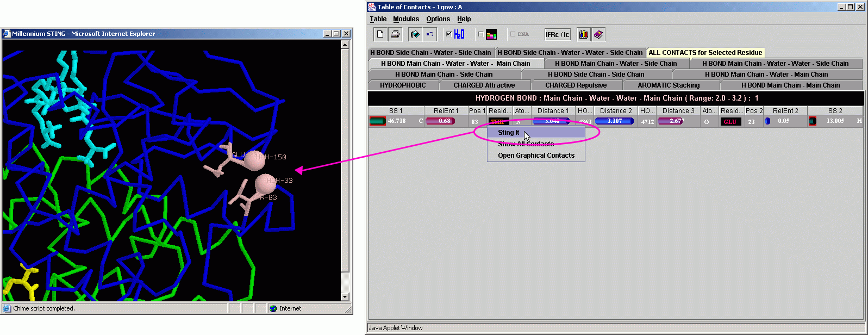Switch to 'H BOND Main Chain - Main Chain' tab

click(x=791, y=85)
